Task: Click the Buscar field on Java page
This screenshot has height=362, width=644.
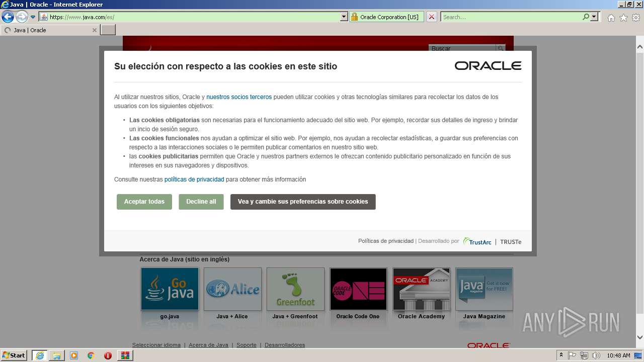Action: click(x=462, y=48)
